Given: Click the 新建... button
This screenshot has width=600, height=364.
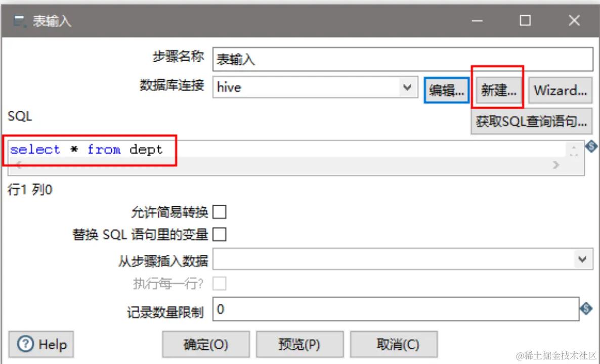Looking at the screenshot, I should (x=499, y=90).
